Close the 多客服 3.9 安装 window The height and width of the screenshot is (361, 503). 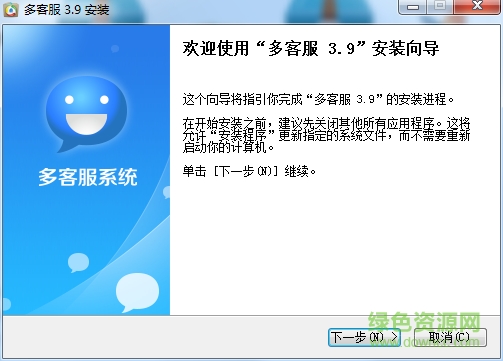477,7
